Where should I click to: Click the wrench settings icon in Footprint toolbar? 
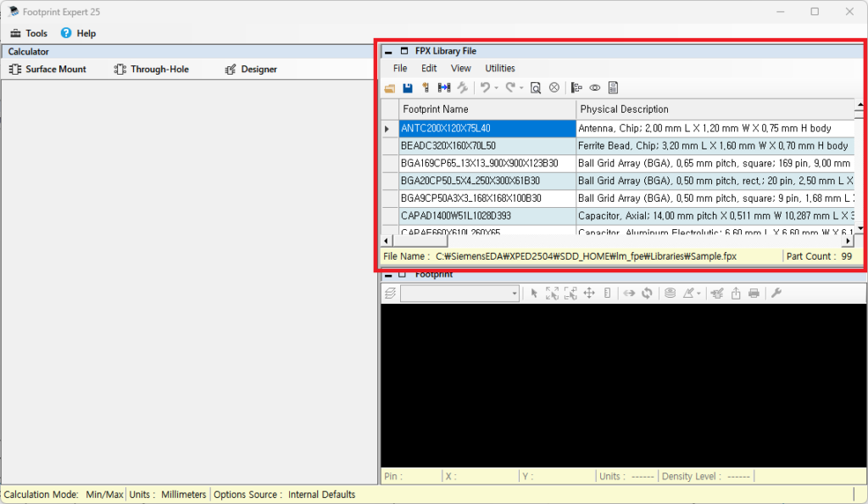coord(776,294)
